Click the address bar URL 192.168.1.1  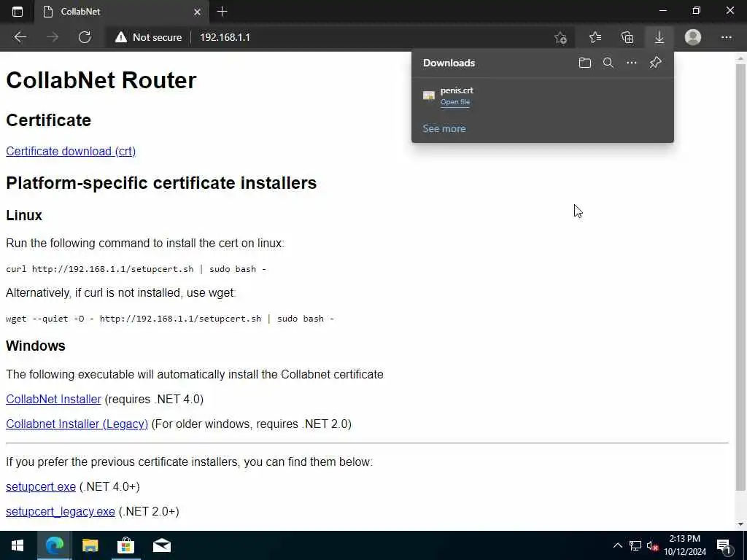coord(225,37)
